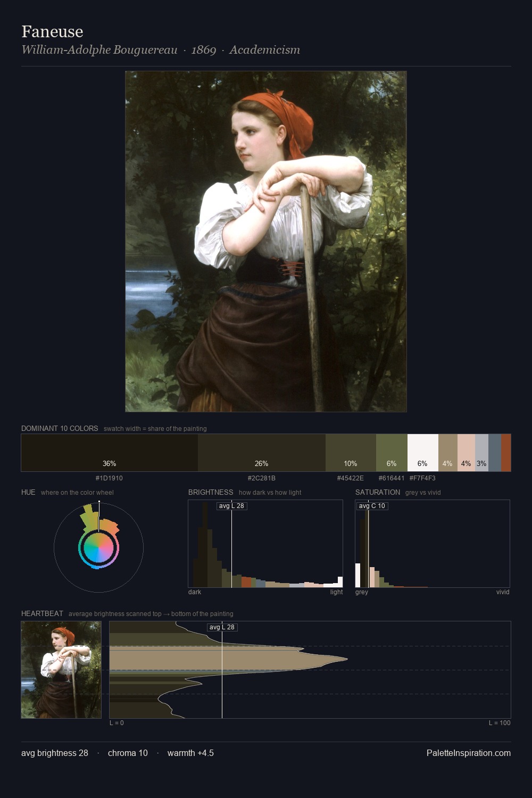Pick the blue-grey swatch near the palette end
The height and width of the screenshot is (798, 532).
coord(495,453)
